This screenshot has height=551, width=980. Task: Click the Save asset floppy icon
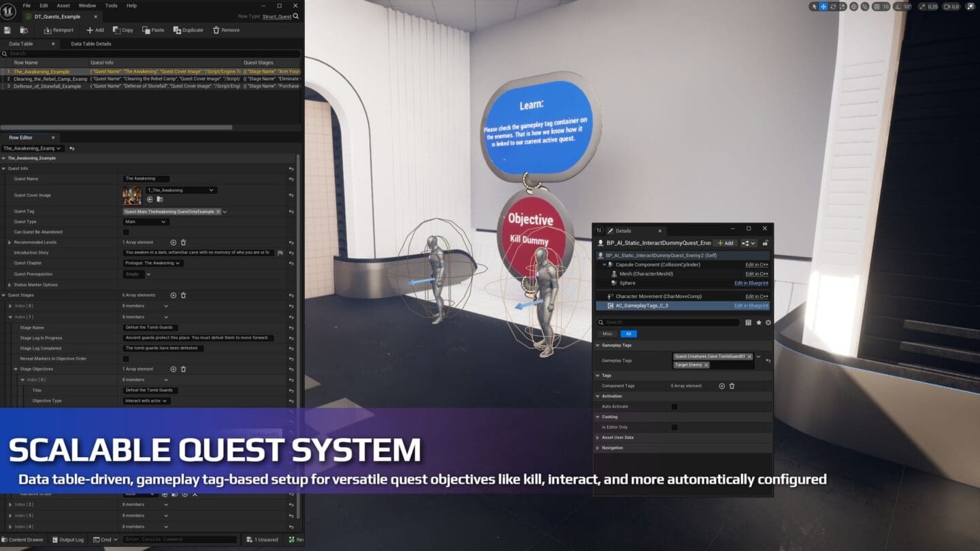click(x=7, y=30)
